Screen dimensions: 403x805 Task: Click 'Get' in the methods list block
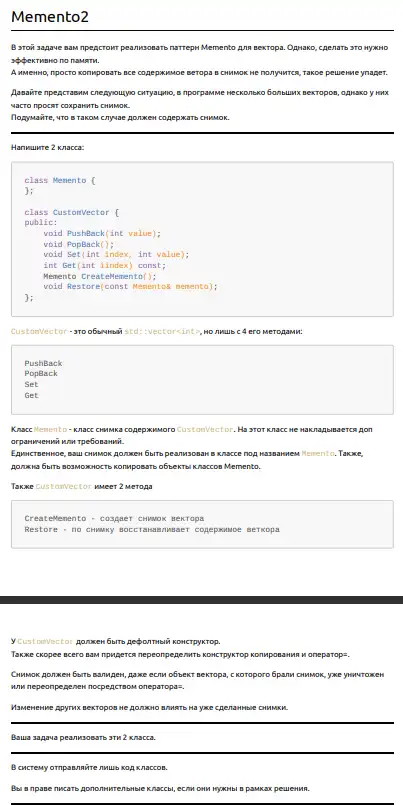[31, 395]
